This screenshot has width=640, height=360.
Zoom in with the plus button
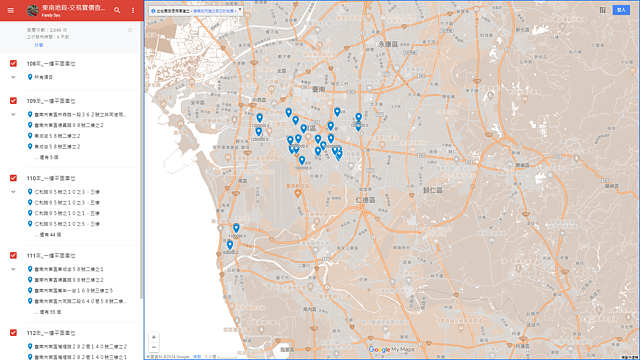tap(153, 337)
